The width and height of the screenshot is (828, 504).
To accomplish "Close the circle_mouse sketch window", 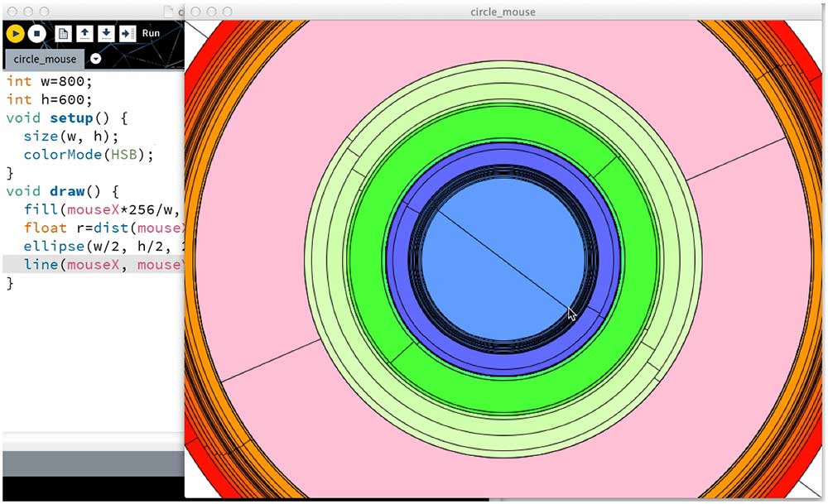I will [195, 11].
